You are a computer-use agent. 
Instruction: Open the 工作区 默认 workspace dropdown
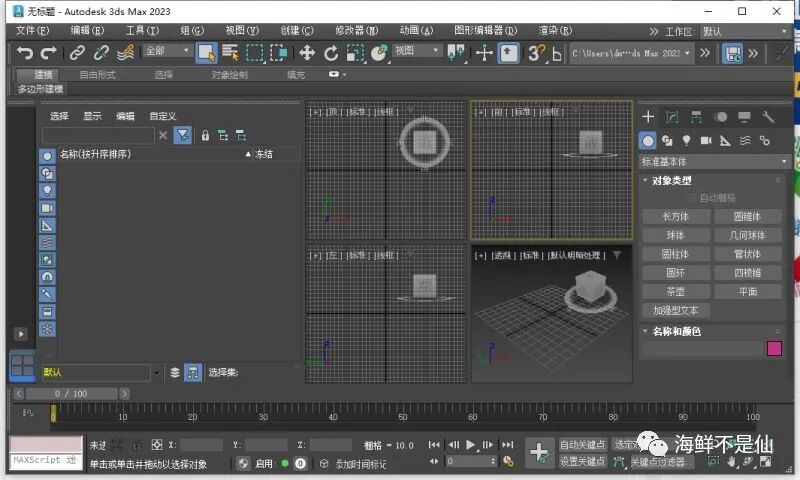pos(744,32)
